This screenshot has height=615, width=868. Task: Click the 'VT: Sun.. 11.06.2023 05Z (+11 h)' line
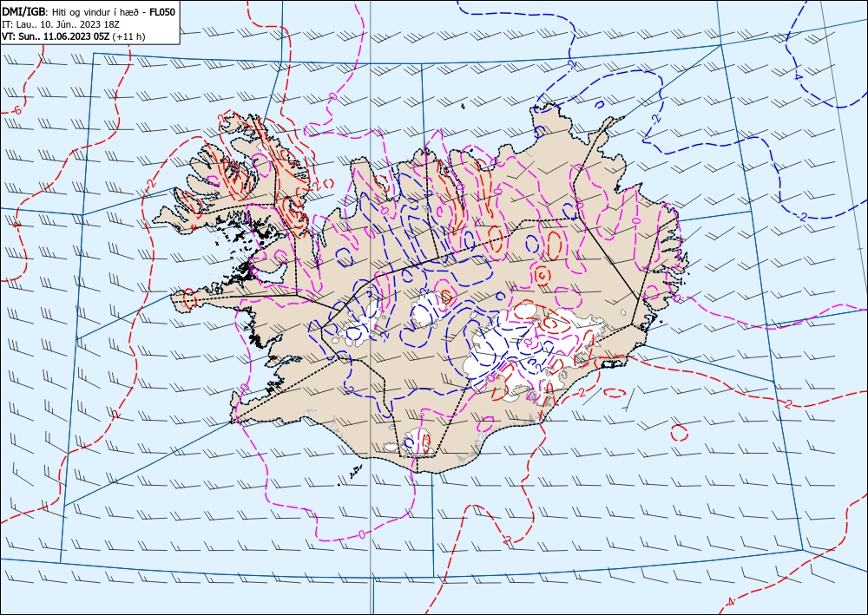pos(74,36)
